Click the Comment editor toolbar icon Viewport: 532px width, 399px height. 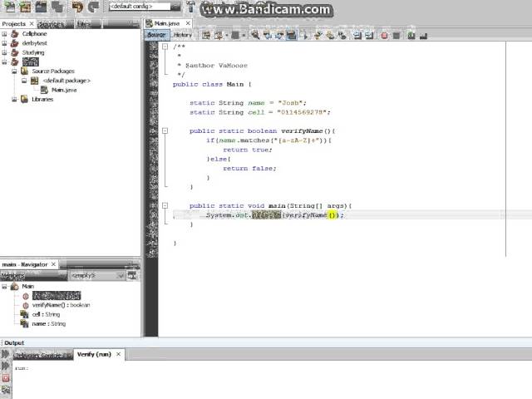411,35
